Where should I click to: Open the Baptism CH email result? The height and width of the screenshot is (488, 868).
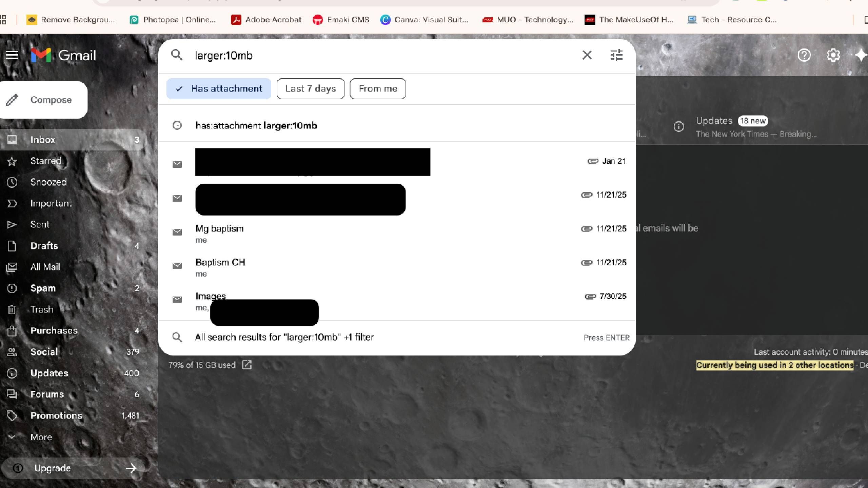(397, 267)
